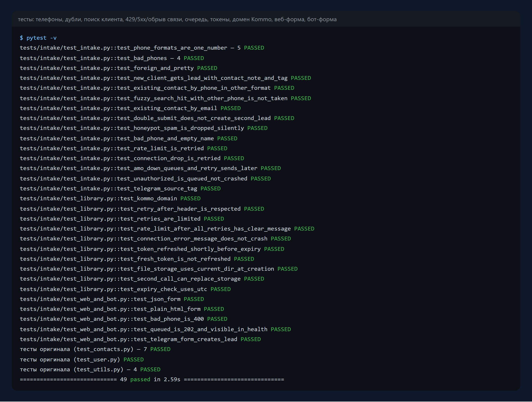Click the test_bad_phones — 4 line
This screenshot has height=402, width=532.
(x=112, y=58)
